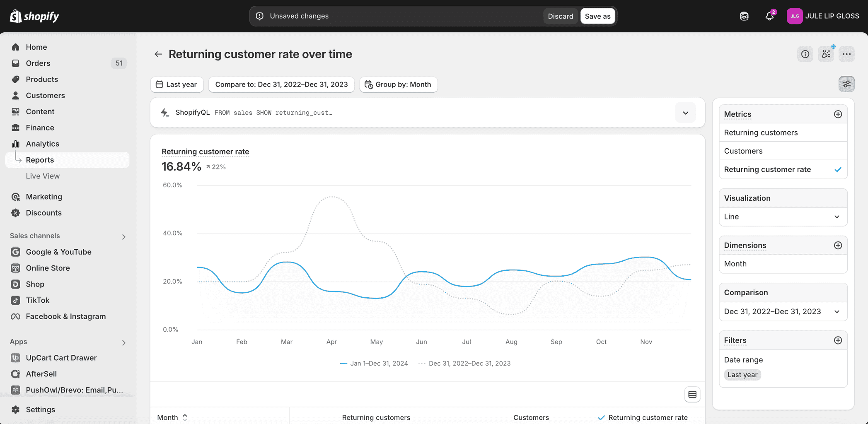Go back using the arrow beside report title

pyautogui.click(x=158, y=54)
